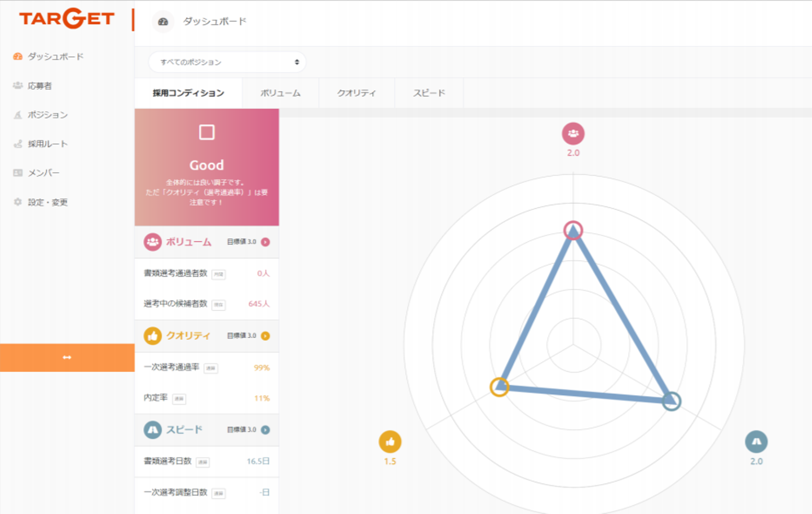The height and width of the screenshot is (514, 812).
Task: Click the メンバー ID card icon
Action: (x=17, y=173)
